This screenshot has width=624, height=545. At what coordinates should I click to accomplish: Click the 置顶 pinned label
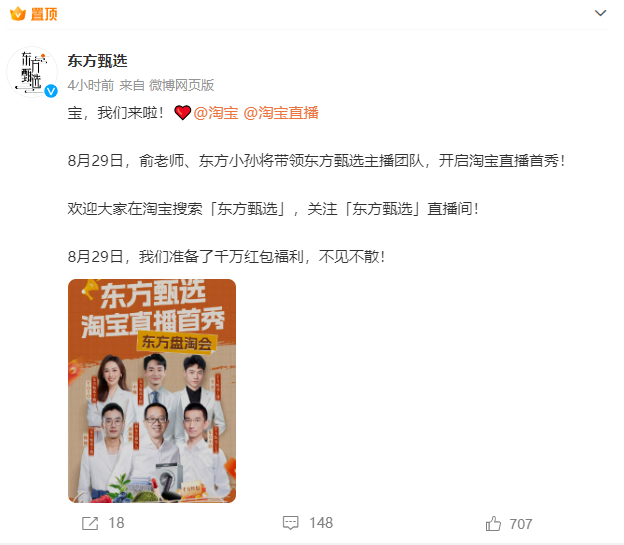[44, 14]
